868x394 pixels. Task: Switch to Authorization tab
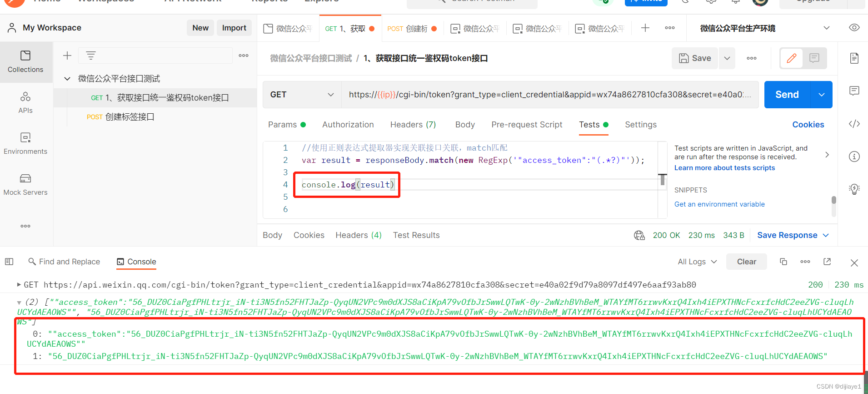point(348,125)
